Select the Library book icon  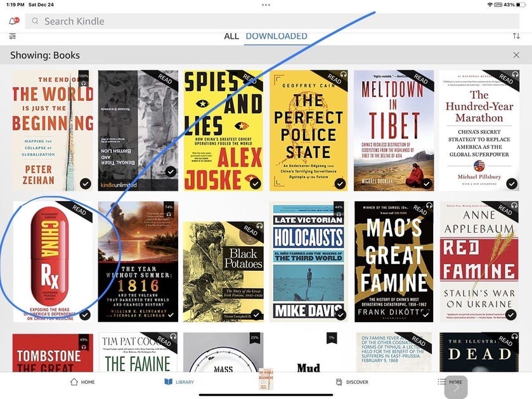tap(168, 382)
